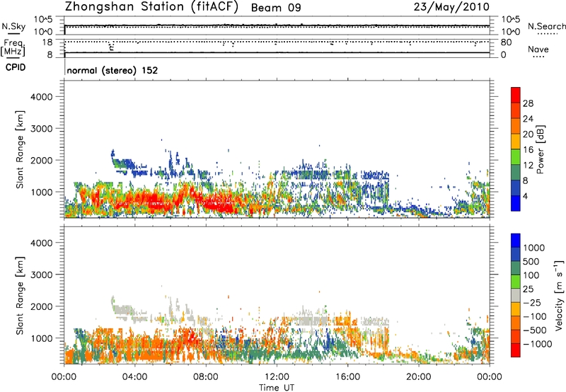Click the Power [dB] colorbar title
This screenshot has width=566, height=392.
540,149
